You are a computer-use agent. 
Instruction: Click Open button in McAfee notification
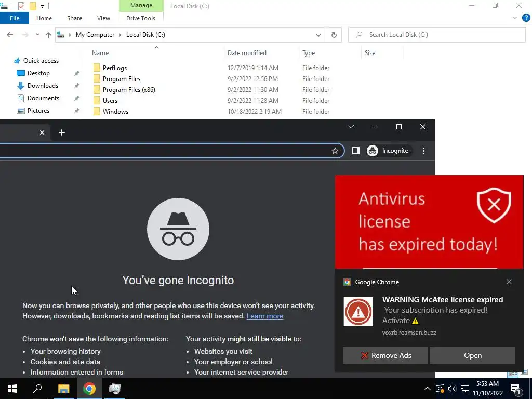point(473,355)
